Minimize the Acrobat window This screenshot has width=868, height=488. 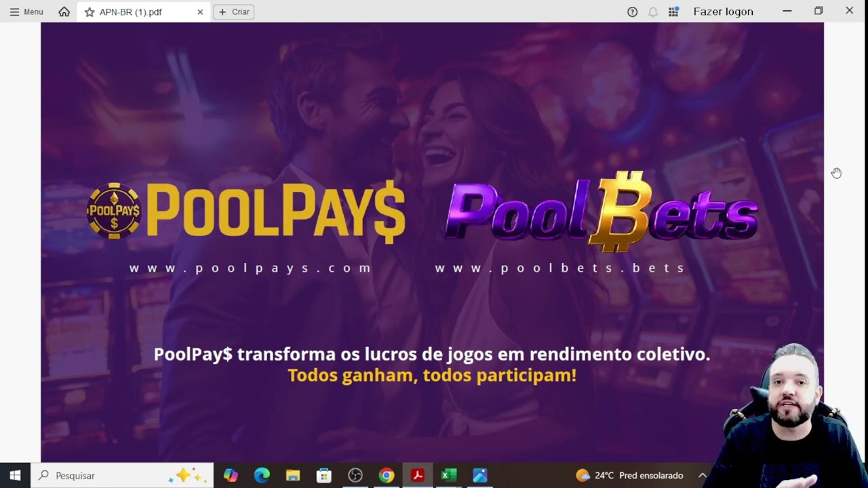787,11
